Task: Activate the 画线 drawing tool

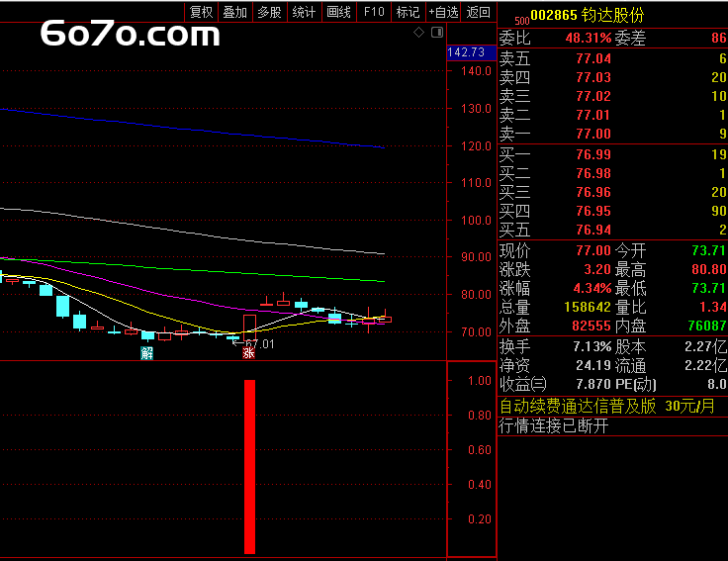Action: [339, 12]
